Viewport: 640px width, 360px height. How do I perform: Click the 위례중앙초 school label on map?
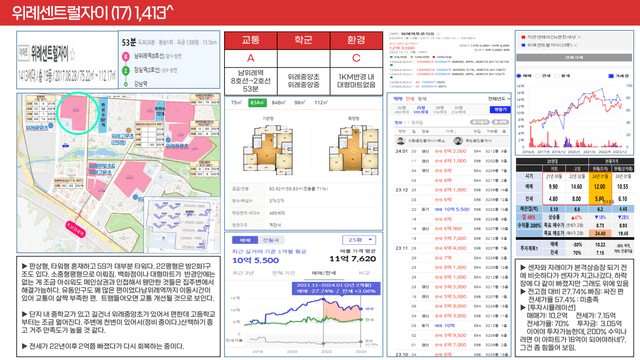[x=37, y=127]
